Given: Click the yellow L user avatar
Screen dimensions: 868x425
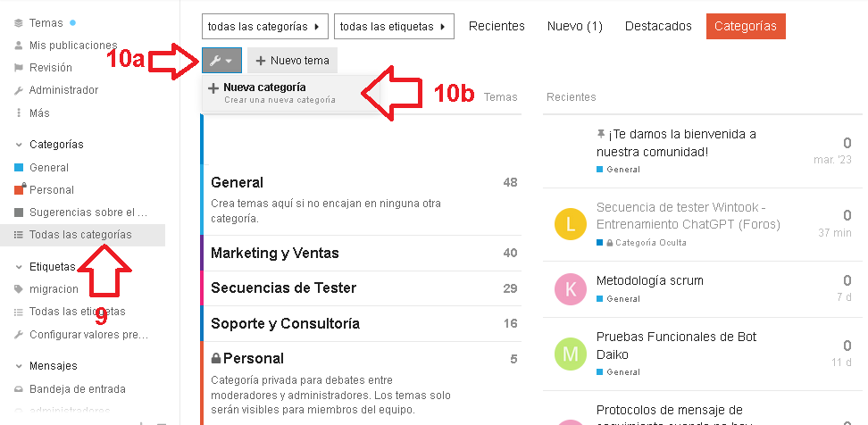Looking at the screenshot, I should pyautogui.click(x=570, y=224).
